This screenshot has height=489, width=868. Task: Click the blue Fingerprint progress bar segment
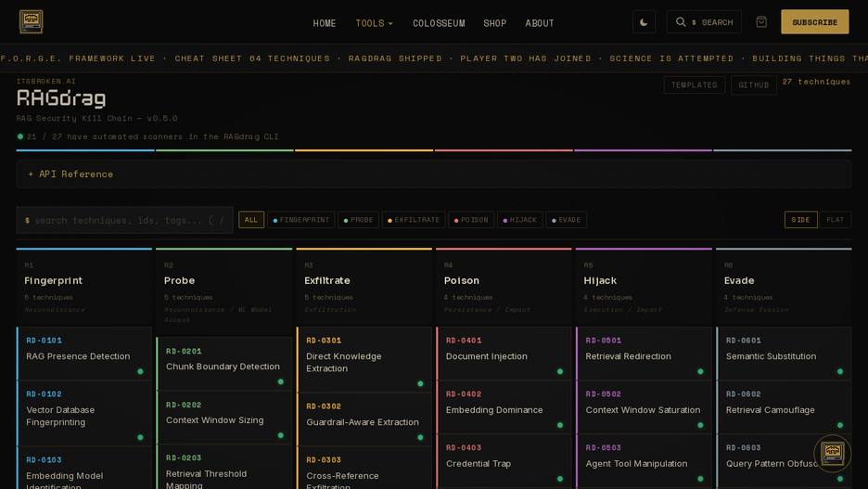[x=85, y=150]
